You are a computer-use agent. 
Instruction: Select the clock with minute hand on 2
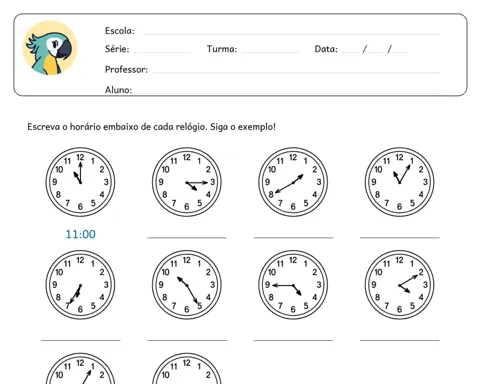point(399,285)
